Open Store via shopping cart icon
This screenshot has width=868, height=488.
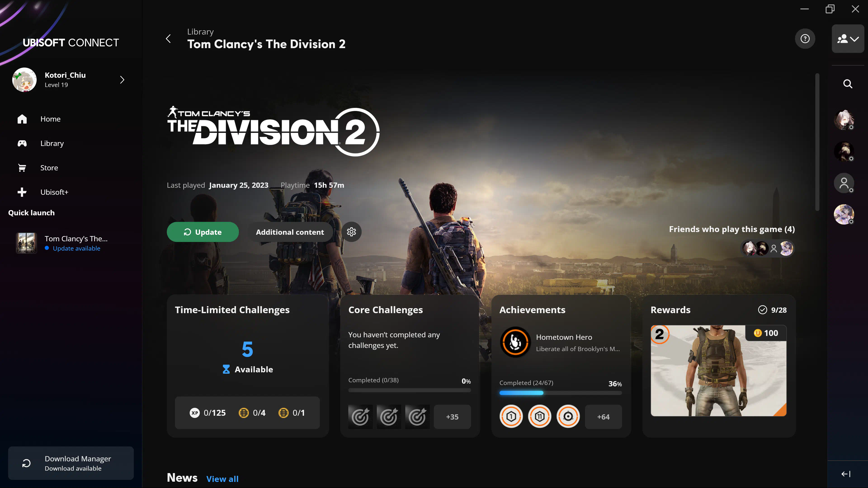point(22,168)
